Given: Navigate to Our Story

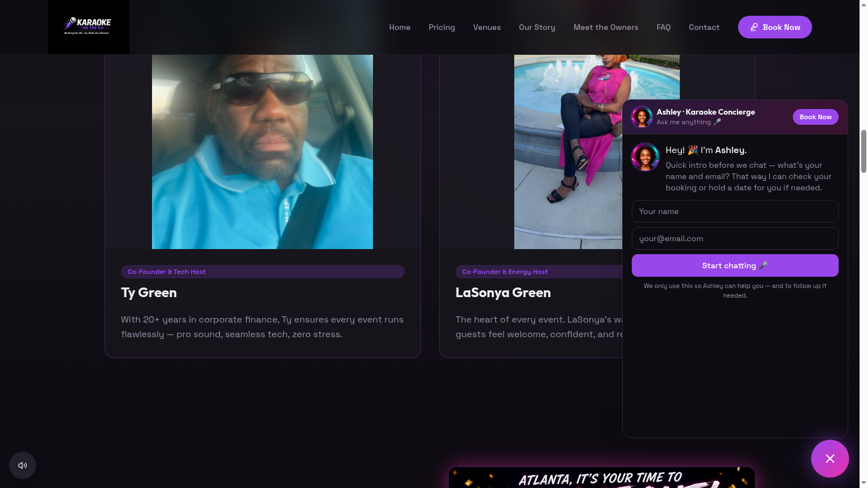Looking at the screenshot, I should tap(537, 27).
